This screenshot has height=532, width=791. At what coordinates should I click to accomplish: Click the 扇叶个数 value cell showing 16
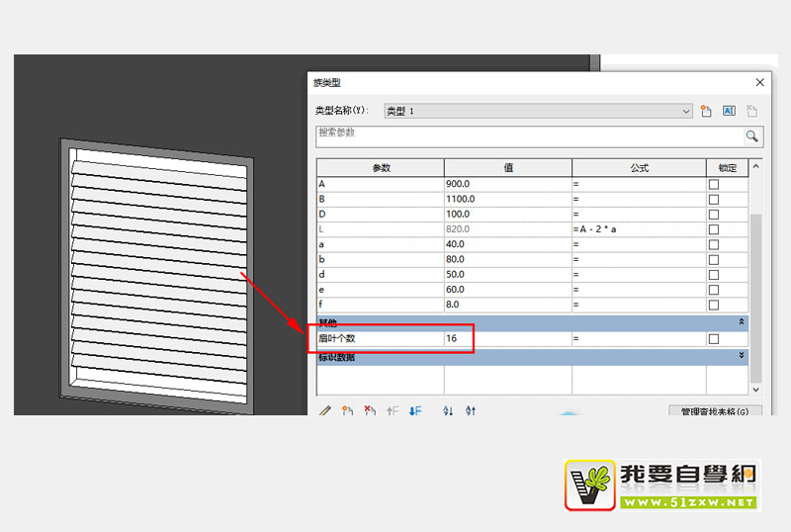tap(506, 339)
